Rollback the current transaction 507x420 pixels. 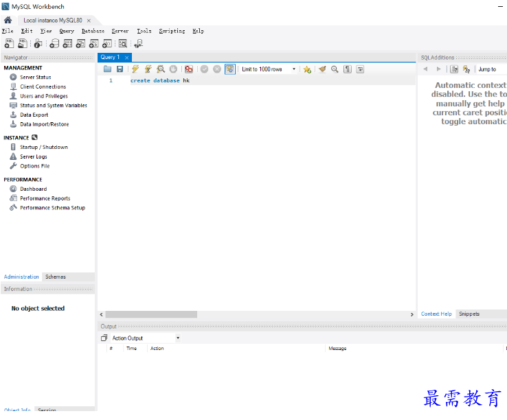(x=217, y=69)
